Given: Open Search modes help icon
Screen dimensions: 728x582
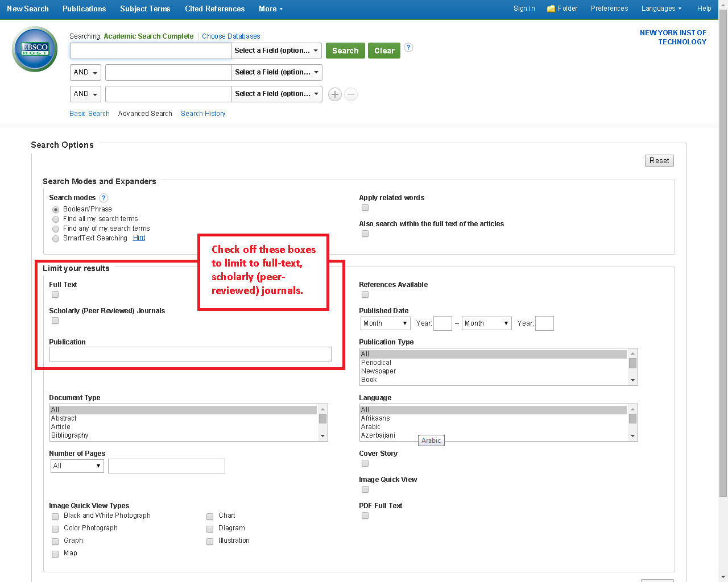Looking at the screenshot, I should tap(104, 198).
